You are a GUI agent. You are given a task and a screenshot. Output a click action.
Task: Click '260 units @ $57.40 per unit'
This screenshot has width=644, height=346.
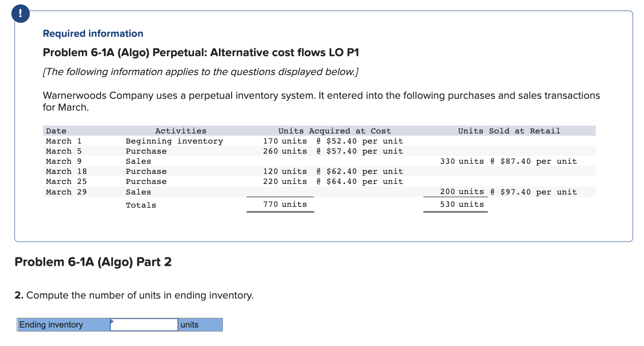[x=333, y=151]
